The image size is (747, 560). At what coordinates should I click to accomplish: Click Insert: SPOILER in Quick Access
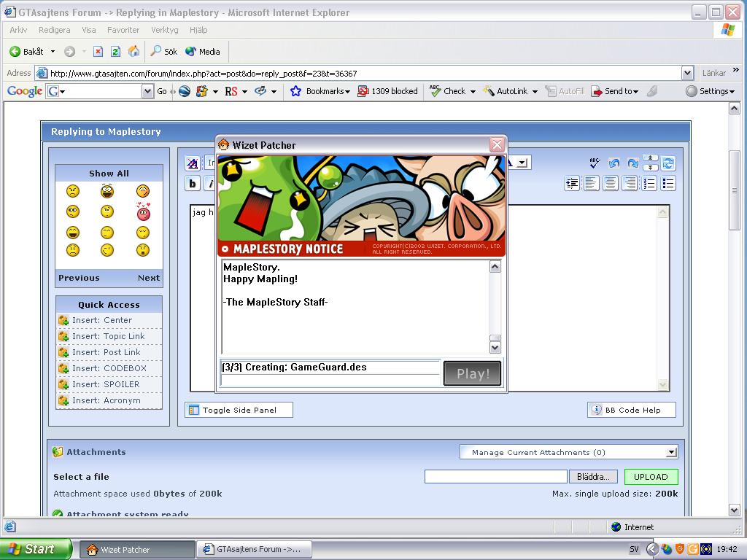click(x=109, y=384)
